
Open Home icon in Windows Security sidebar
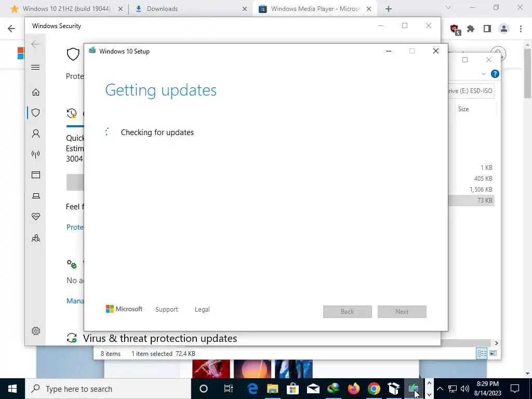(36, 92)
